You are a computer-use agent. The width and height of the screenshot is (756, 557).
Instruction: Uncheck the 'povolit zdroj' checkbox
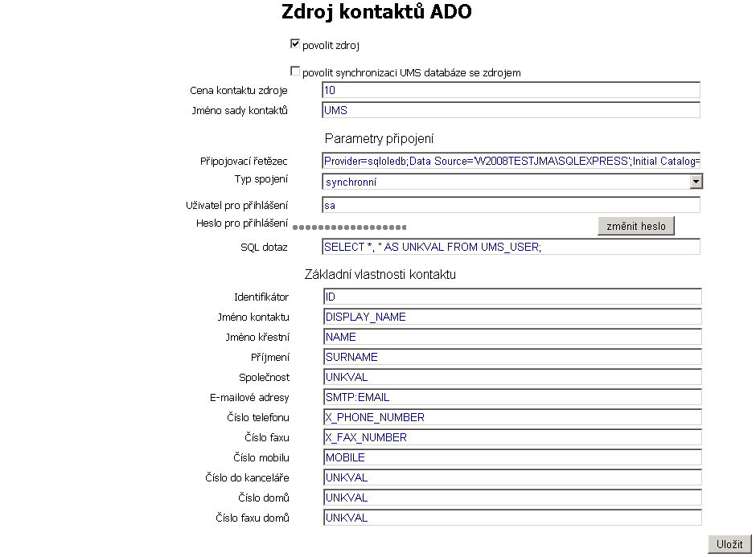[295, 44]
